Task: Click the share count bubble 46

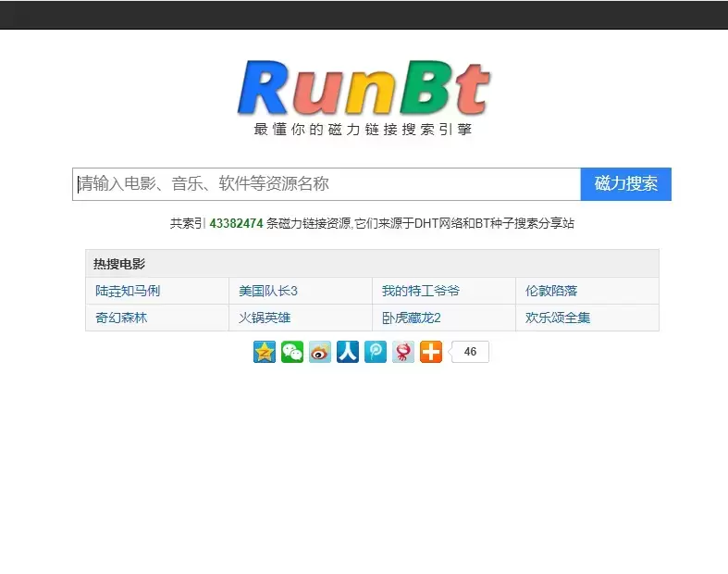Action: tap(470, 352)
